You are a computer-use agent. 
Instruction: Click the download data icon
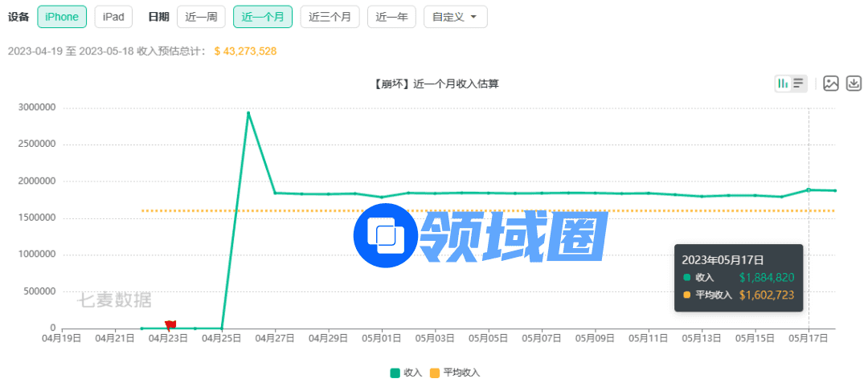point(854,83)
